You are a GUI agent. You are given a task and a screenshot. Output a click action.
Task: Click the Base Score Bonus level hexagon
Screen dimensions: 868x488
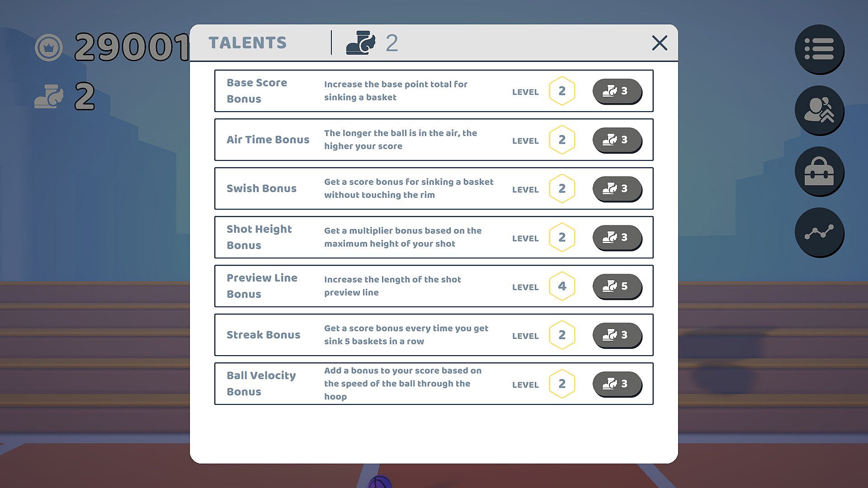[x=562, y=91]
